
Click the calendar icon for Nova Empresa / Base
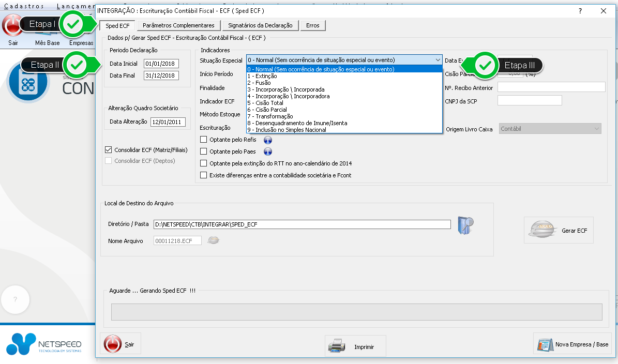[x=545, y=344]
